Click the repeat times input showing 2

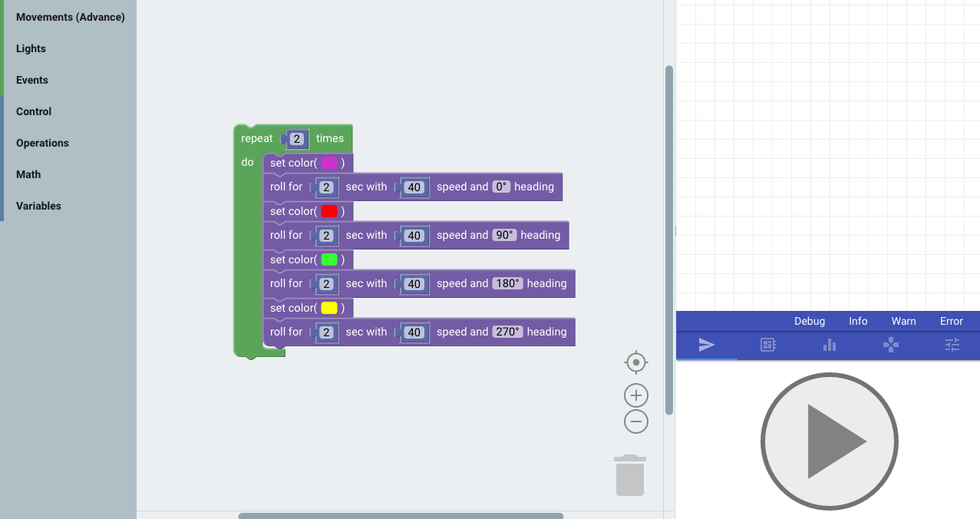[296, 138]
